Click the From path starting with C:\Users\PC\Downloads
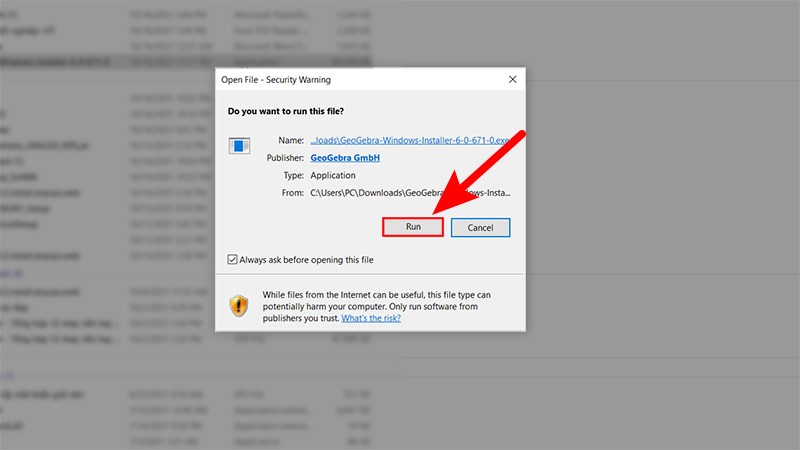Image resolution: width=800 pixels, height=450 pixels. tap(410, 192)
